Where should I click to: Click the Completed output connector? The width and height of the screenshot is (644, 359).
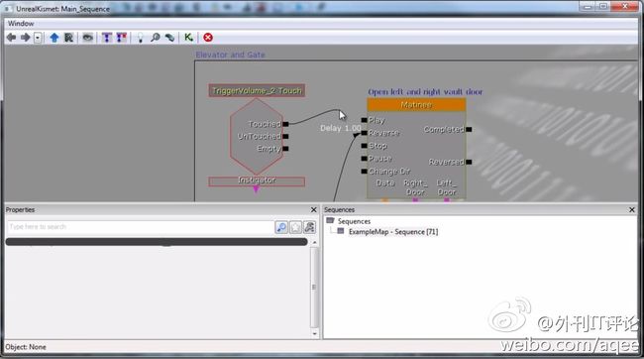(x=469, y=129)
